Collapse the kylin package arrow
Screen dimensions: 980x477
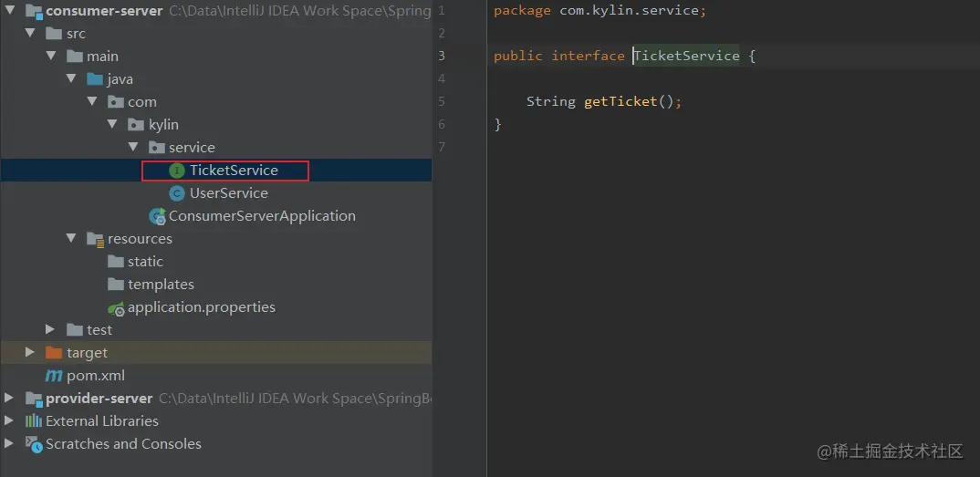click(112, 124)
